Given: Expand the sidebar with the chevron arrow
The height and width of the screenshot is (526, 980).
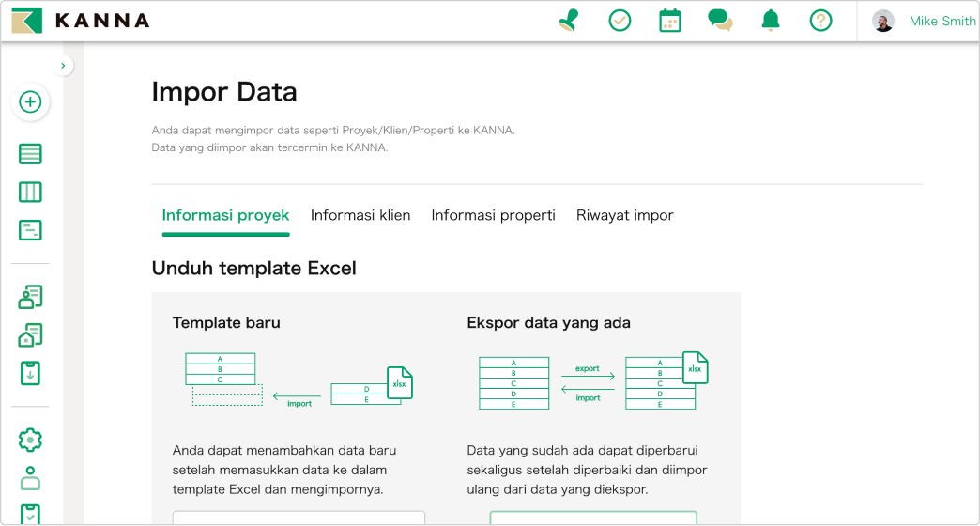Looking at the screenshot, I should (x=63, y=66).
